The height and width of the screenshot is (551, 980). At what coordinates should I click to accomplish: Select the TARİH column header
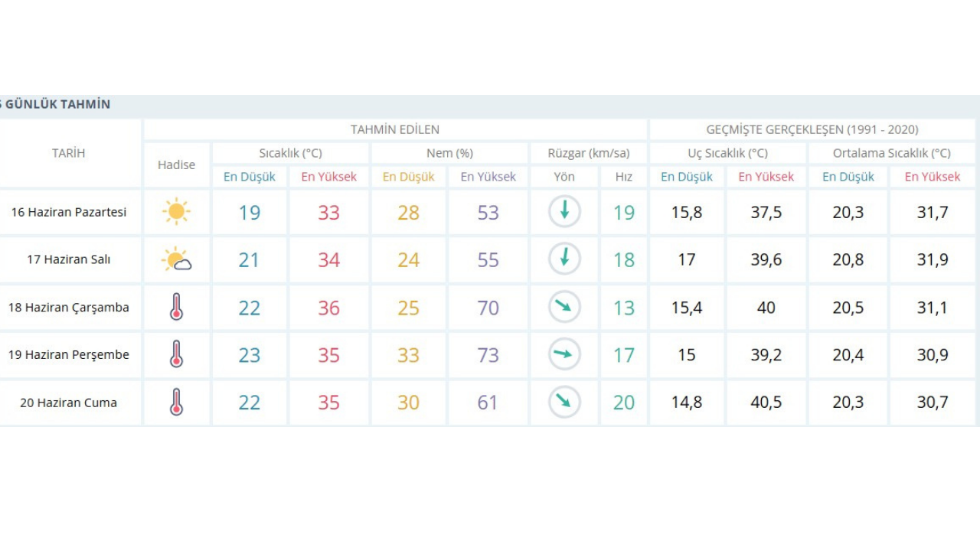[69, 153]
